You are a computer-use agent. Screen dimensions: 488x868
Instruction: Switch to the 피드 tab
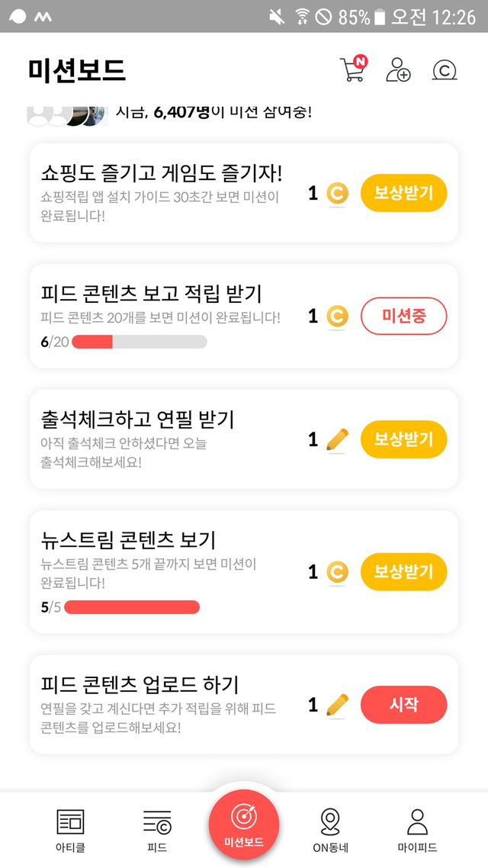[x=157, y=828]
